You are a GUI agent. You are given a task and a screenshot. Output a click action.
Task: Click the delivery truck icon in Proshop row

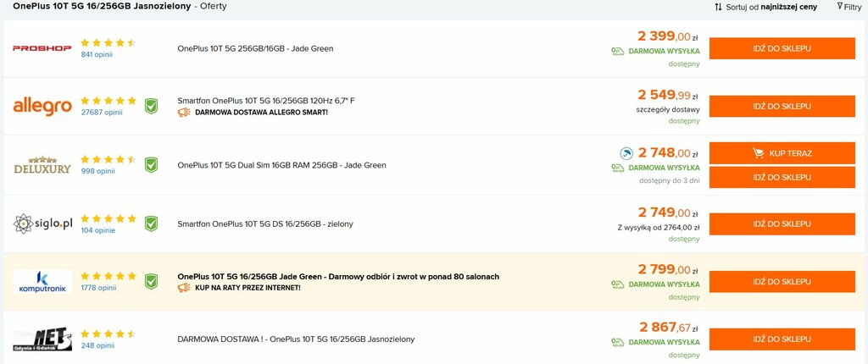click(617, 52)
